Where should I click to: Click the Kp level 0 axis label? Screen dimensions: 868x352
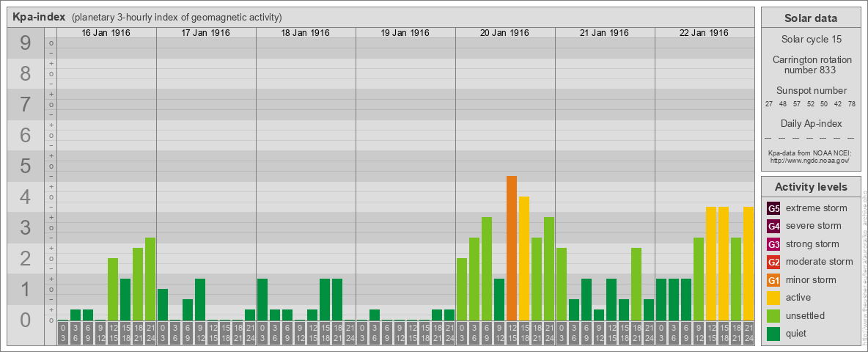coord(26,320)
